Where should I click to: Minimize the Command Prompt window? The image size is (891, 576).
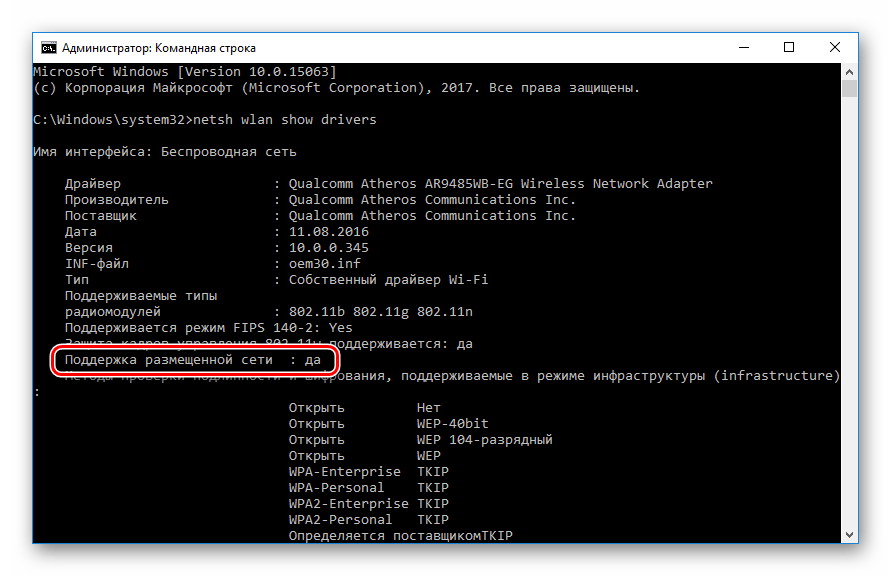pyautogui.click(x=743, y=47)
